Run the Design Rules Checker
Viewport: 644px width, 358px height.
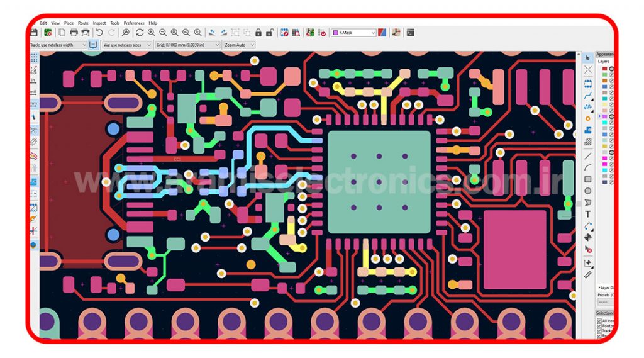pyautogui.click(x=323, y=33)
